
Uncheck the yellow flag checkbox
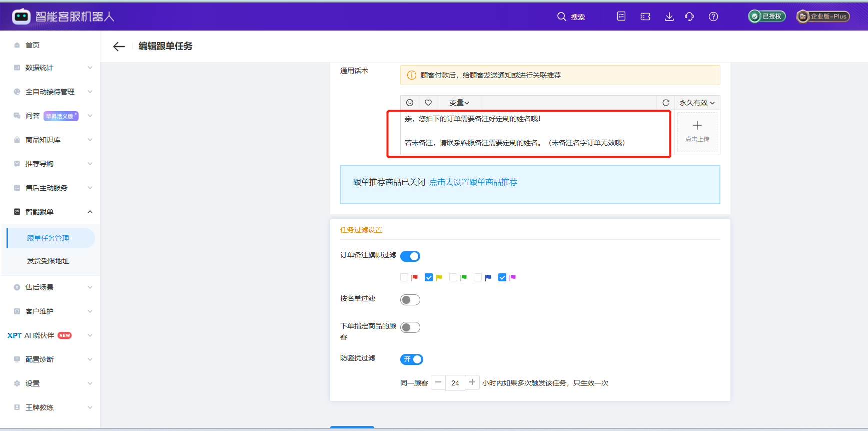click(429, 277)
